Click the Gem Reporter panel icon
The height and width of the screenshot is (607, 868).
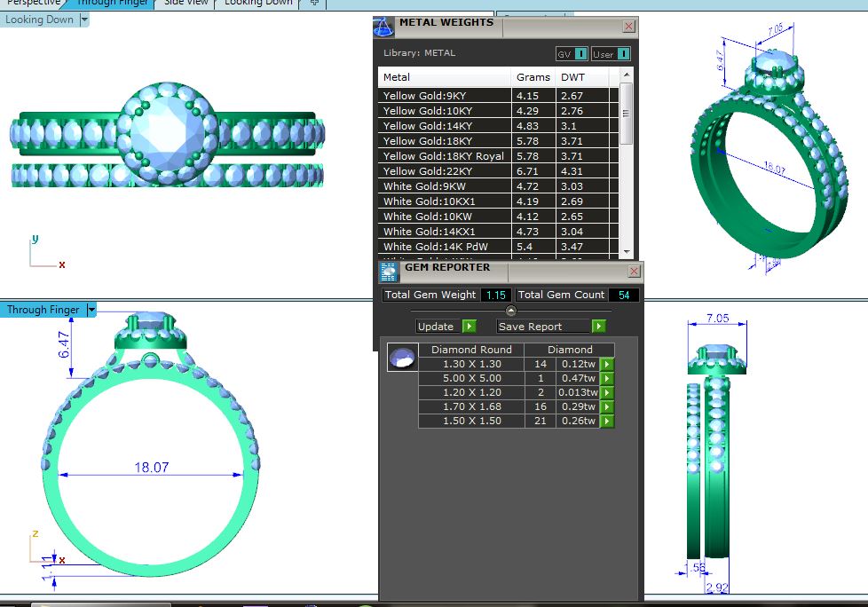[389, 272]
